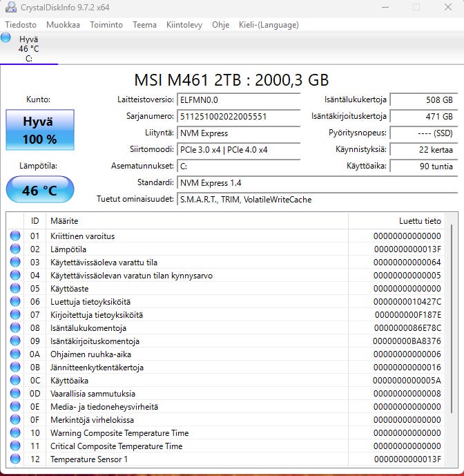Click the Sarjanumero serial number field

tap(239, 117)
